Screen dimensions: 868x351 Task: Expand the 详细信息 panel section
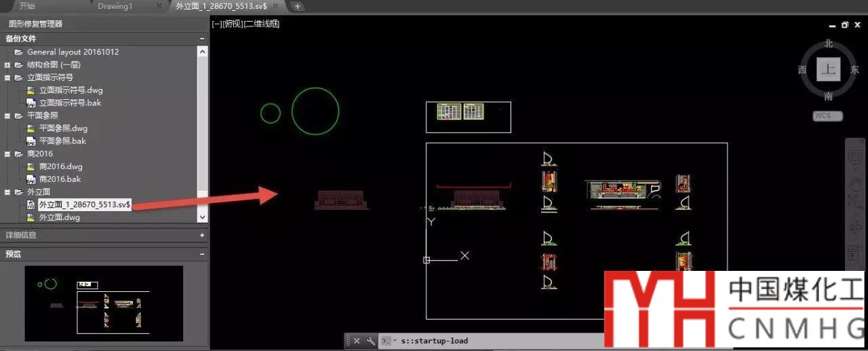click(x=202, y=235)
